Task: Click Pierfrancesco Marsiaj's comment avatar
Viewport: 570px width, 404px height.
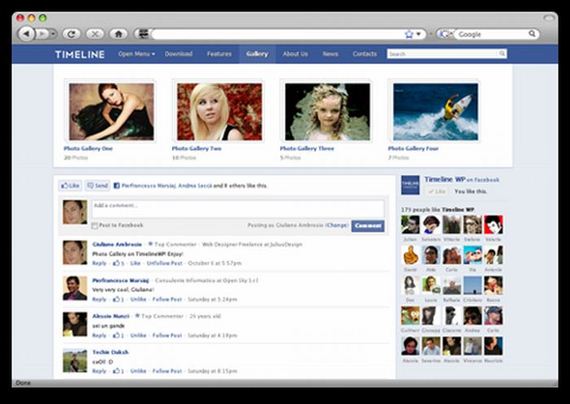Action: (x=75, y=288)
